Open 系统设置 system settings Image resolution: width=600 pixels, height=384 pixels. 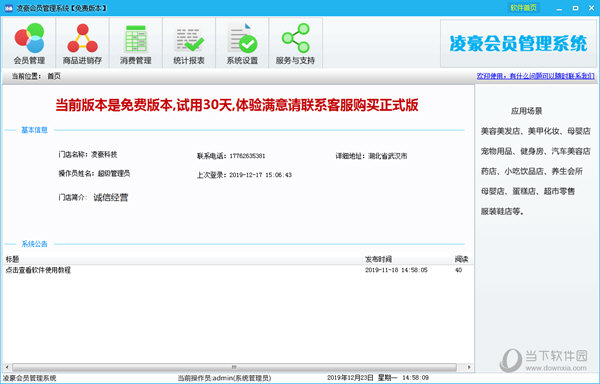[x=242, y=43]
